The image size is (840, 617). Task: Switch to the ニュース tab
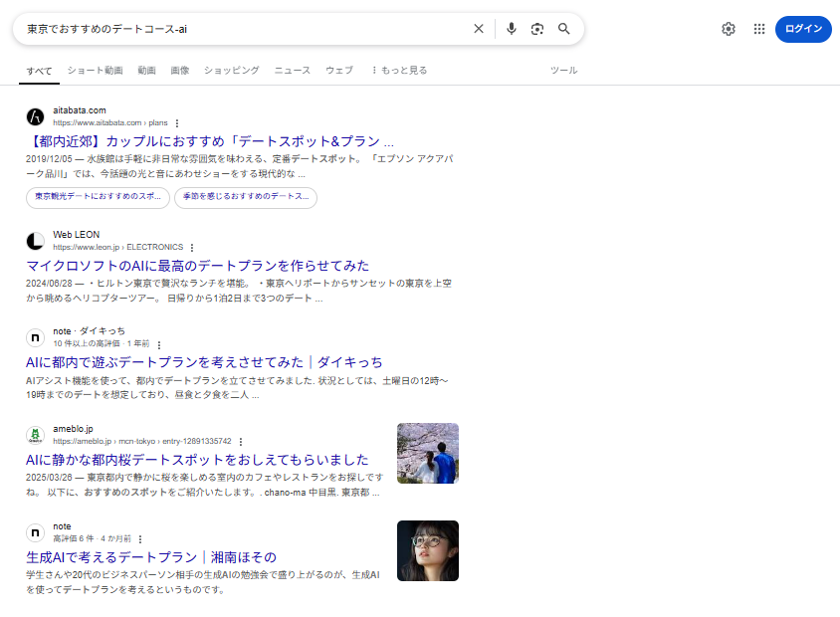[x=292, y=71]
